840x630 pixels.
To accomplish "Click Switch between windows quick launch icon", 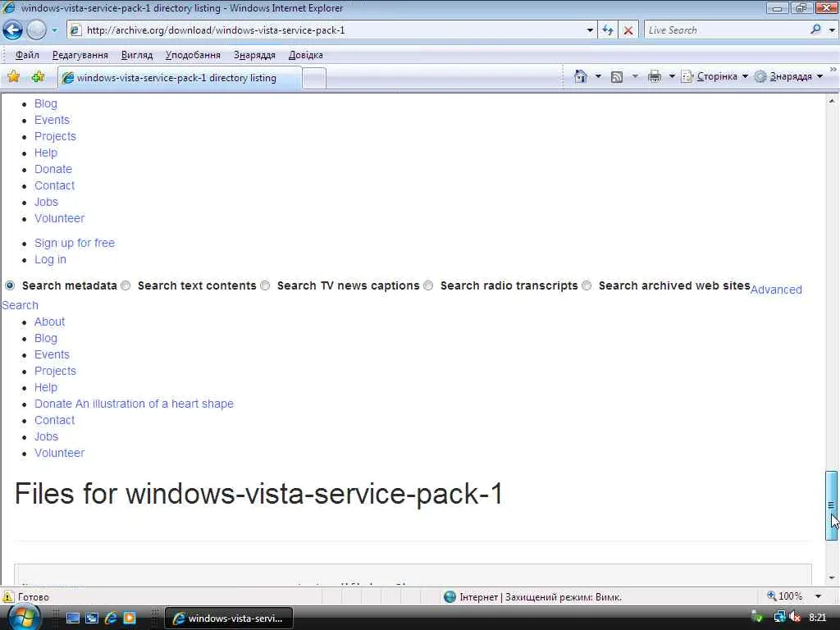I will [x=92, y=619].
